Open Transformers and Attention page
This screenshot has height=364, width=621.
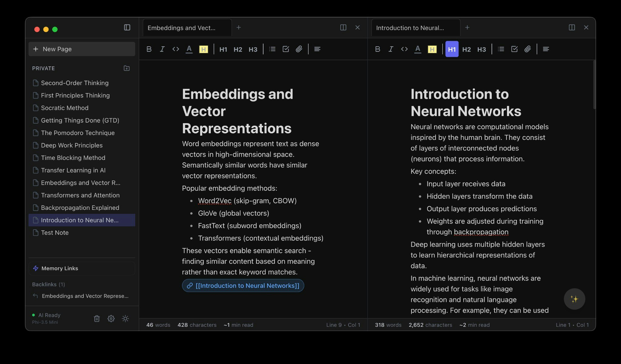(x=80, y=195)
